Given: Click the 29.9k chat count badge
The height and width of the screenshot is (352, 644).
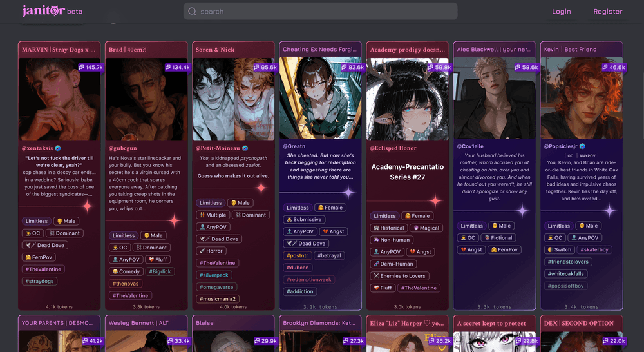Looking at the screenshot, I should pos(266,341).
